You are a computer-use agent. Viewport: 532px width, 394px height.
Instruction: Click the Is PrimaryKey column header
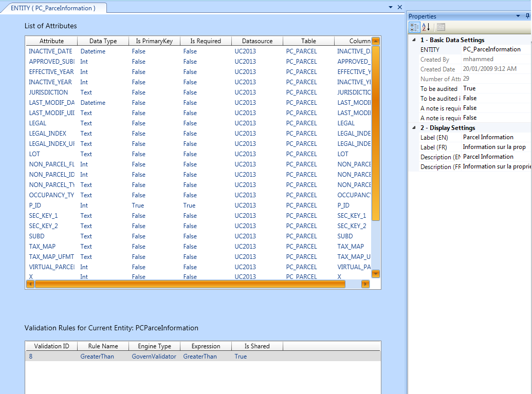tap(154, 41)
